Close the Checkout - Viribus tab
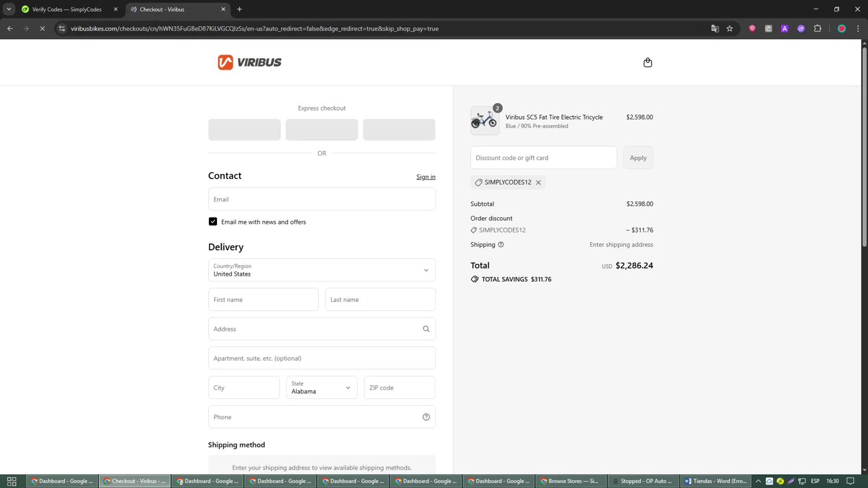The image size is (868, 488). [x=223, y=9]
